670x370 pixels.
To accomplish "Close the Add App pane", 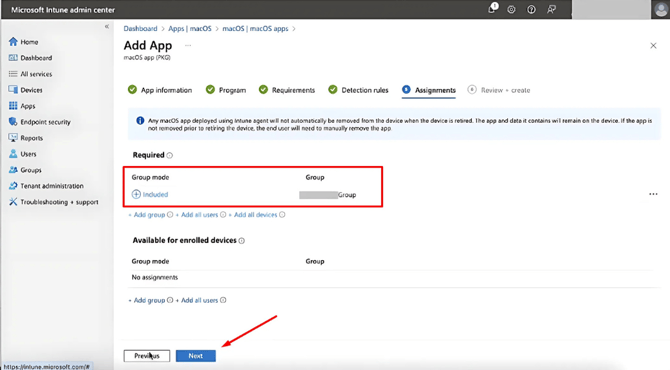I will point(653,46).
